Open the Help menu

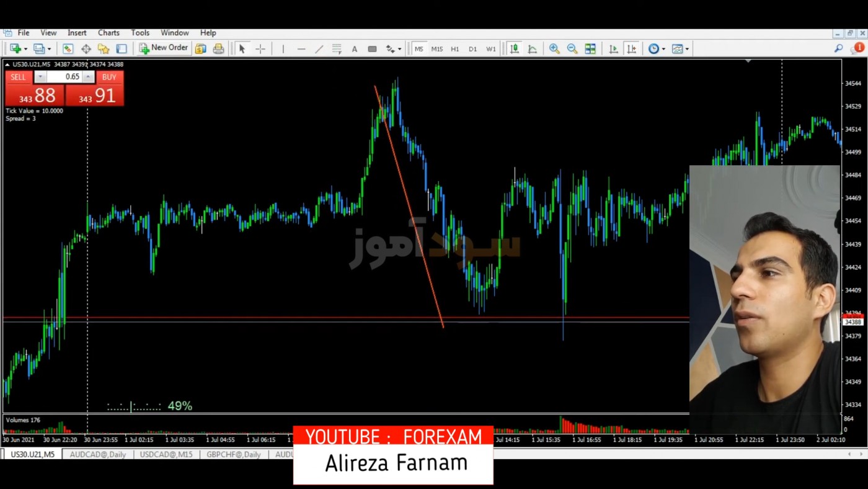208,33
